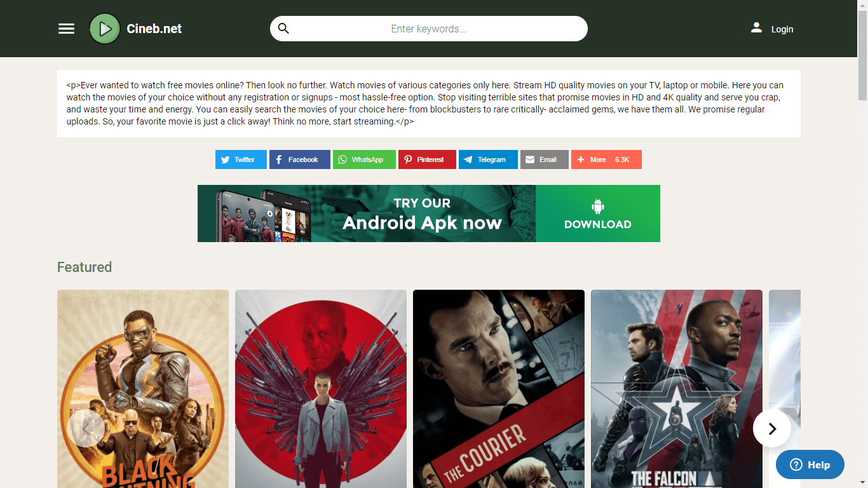Share via Email button

pos(545,159)
